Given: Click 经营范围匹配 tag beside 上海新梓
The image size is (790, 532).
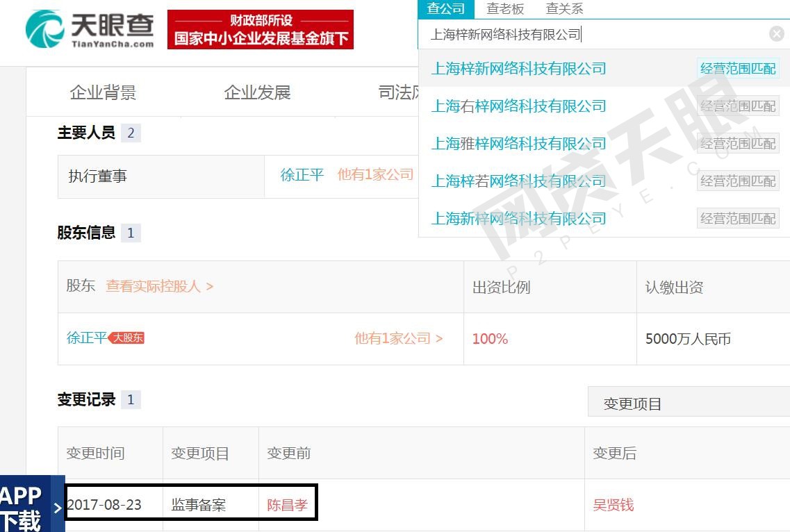Looking at the screenshot, I should [x=738, y=219].
